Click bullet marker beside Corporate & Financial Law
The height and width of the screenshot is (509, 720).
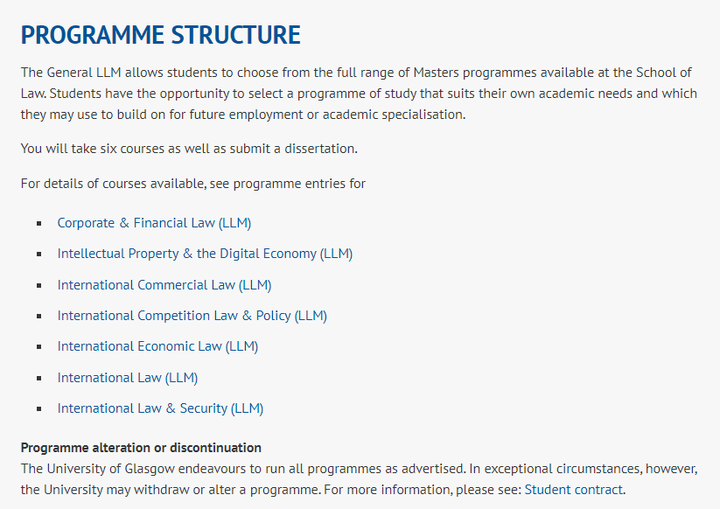tap(39, 223)
